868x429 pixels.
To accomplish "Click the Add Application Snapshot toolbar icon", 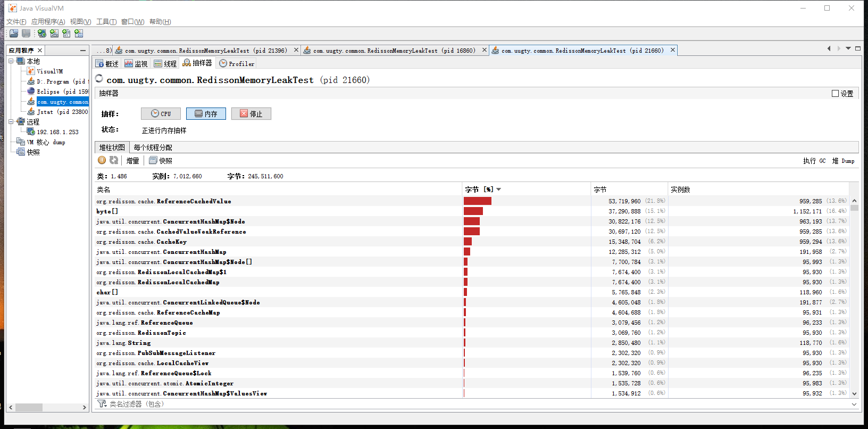I will [79, 34].
